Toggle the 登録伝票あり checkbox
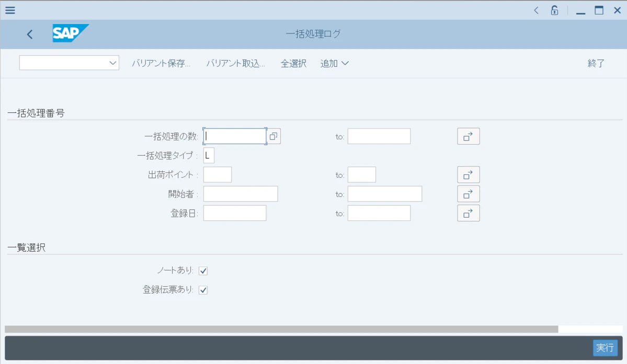Screen dimensions: 627x364 (203, 290)
